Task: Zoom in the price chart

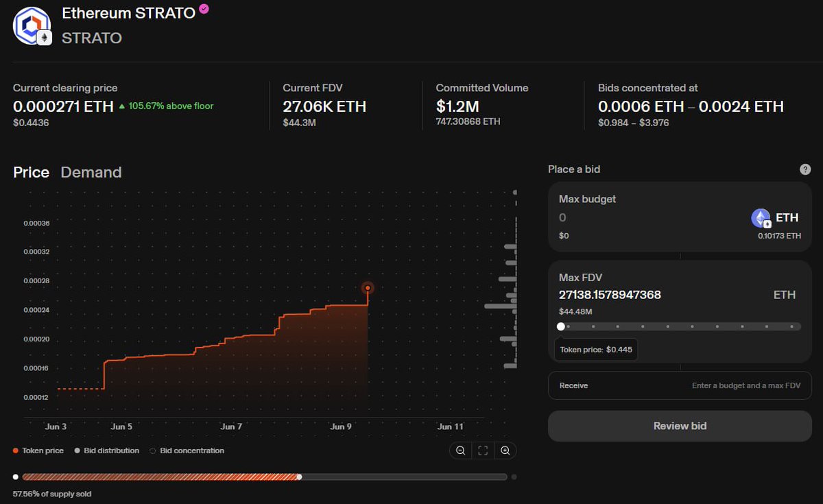Action: tap(505, 451)
